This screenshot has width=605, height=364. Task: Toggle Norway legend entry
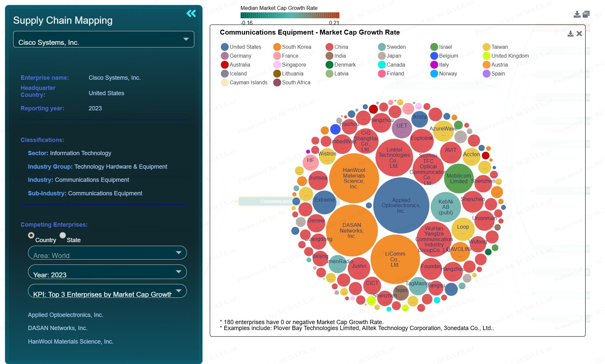444,74
